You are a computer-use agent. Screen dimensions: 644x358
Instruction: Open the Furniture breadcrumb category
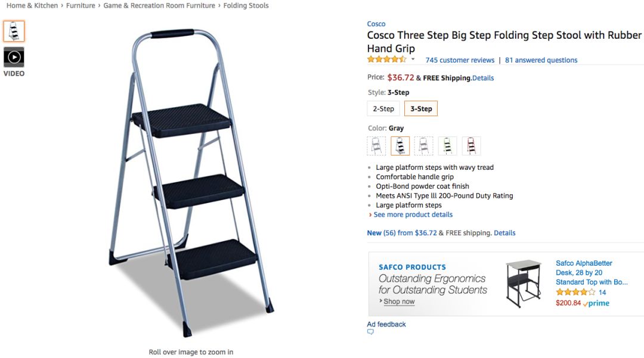click(80, 5)
